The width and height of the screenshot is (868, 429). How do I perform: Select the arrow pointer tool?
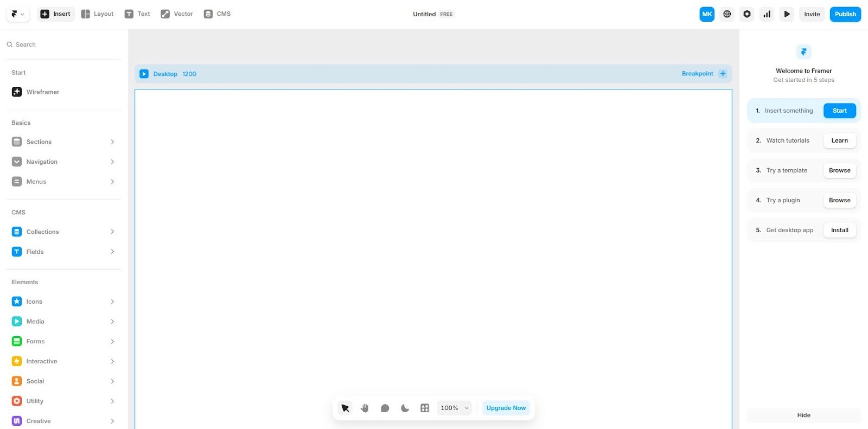tap(345, 408)
